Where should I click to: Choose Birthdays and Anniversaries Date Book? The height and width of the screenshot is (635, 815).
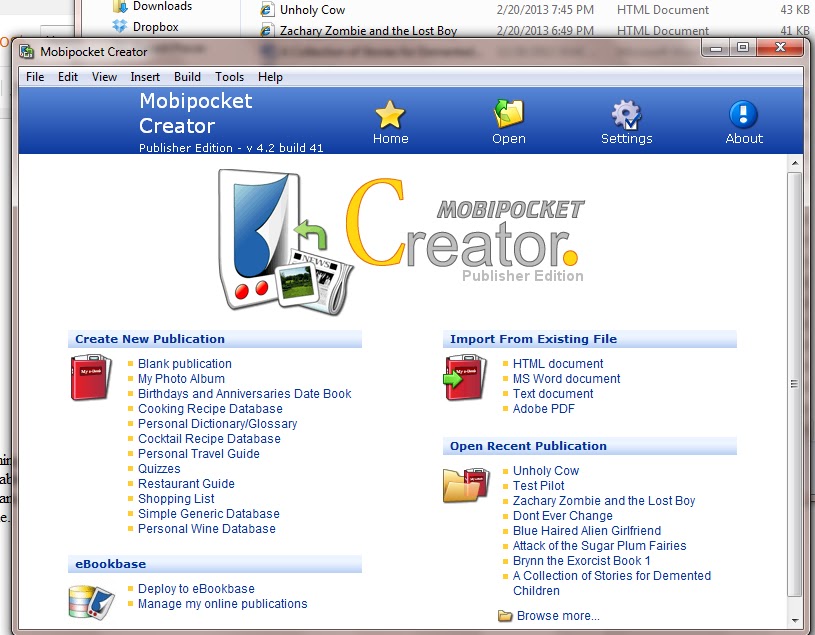244,394
